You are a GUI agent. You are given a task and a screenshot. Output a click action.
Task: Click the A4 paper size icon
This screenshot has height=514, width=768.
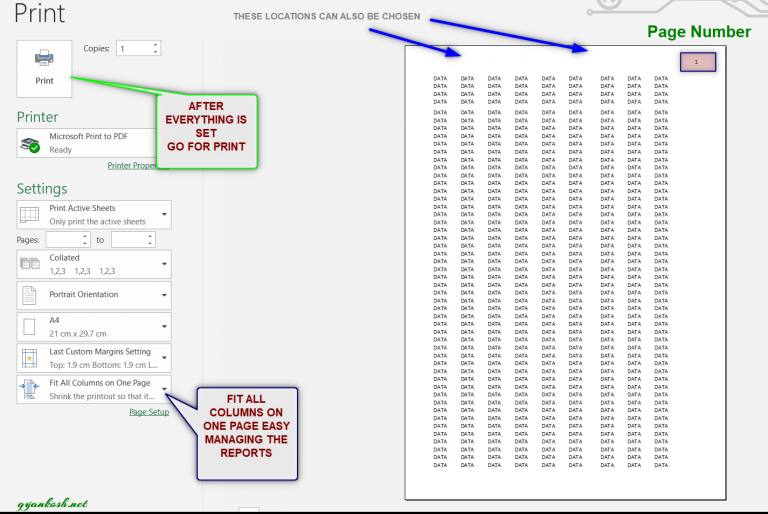(29, 326)
